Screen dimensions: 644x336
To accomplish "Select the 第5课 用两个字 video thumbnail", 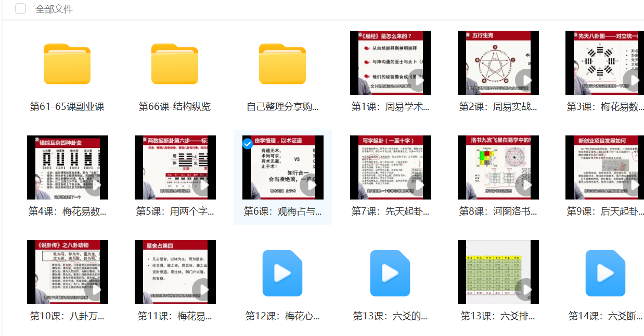I will (x=175, y=167).
